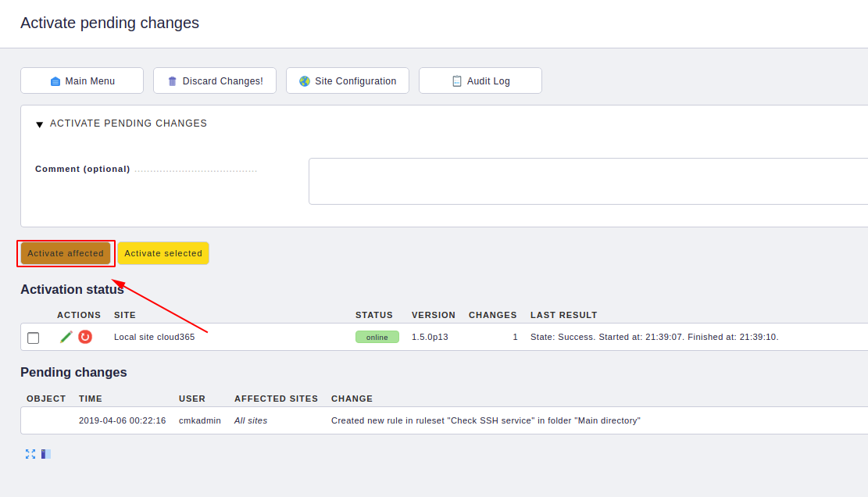Viewport: 868px width, 497px height.
Task: Click the ACTIVATE PENDING CHANGES header text
Action: (128, 123)
